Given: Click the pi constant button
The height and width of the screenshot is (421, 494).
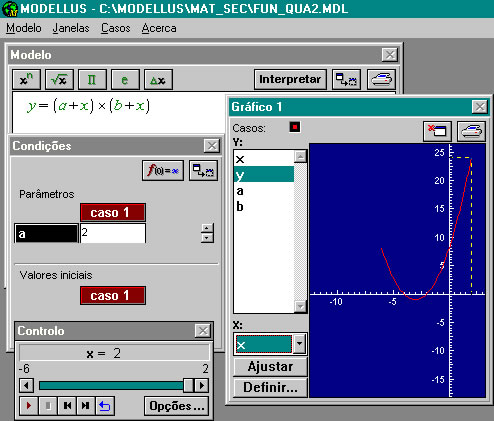Looking at the screenshot, I should coord(92,80).
